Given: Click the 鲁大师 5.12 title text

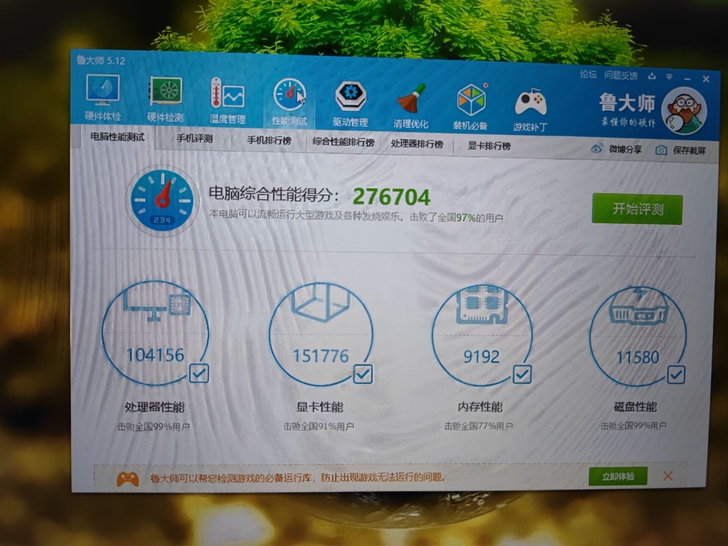Looking at the screenshot, I should pyautogui.click(x=101, y=60).
